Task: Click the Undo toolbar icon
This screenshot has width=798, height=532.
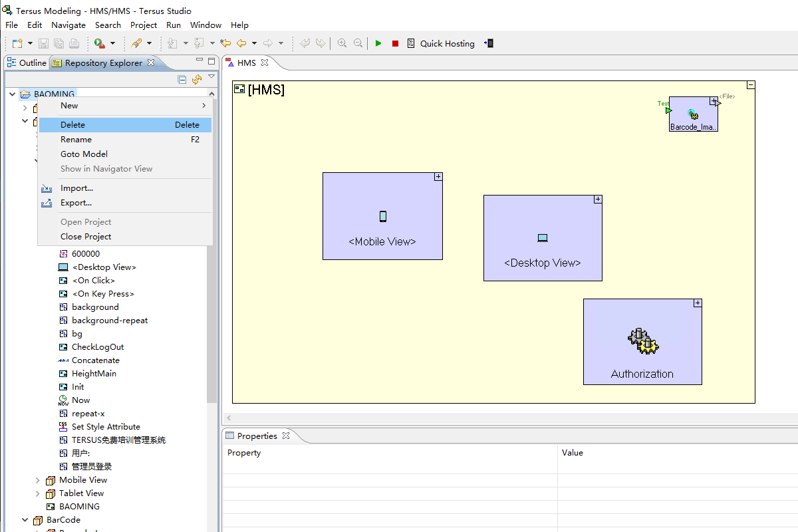Action: point(305,43)
